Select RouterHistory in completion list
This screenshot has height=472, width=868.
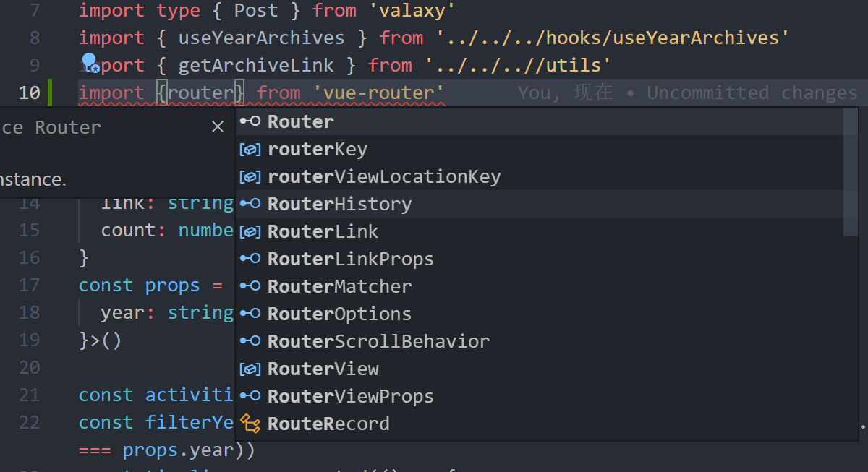click(540, 204)
